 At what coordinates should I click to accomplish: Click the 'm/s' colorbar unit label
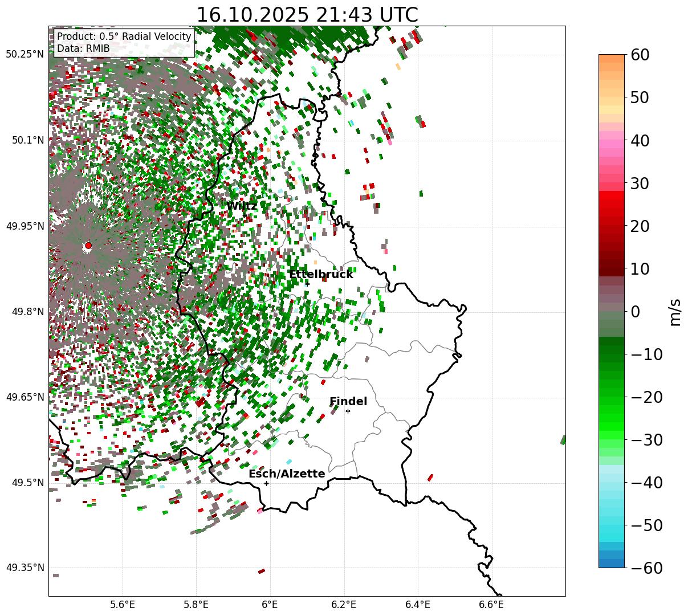675,312
